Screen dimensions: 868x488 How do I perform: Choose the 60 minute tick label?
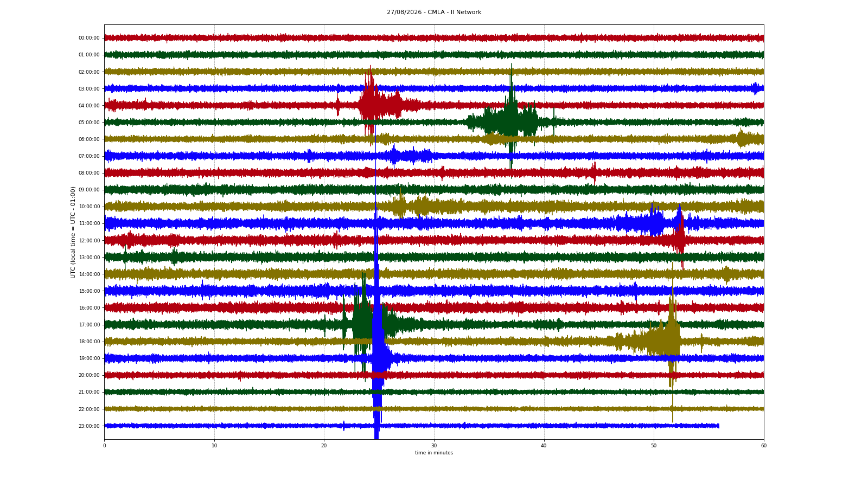click(x=764, y=446)
